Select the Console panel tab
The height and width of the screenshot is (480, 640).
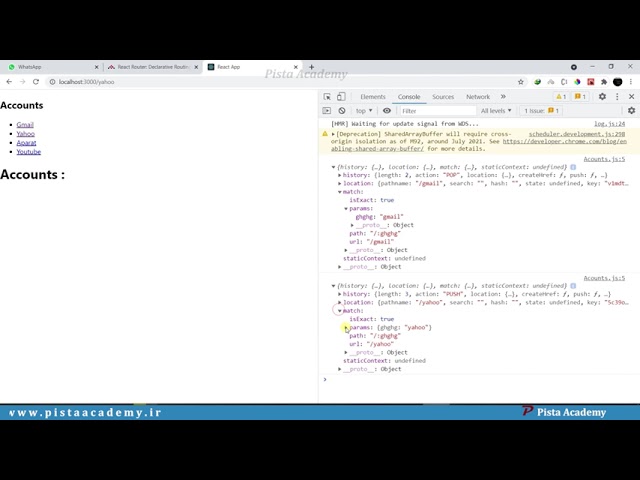click(409, 97)
